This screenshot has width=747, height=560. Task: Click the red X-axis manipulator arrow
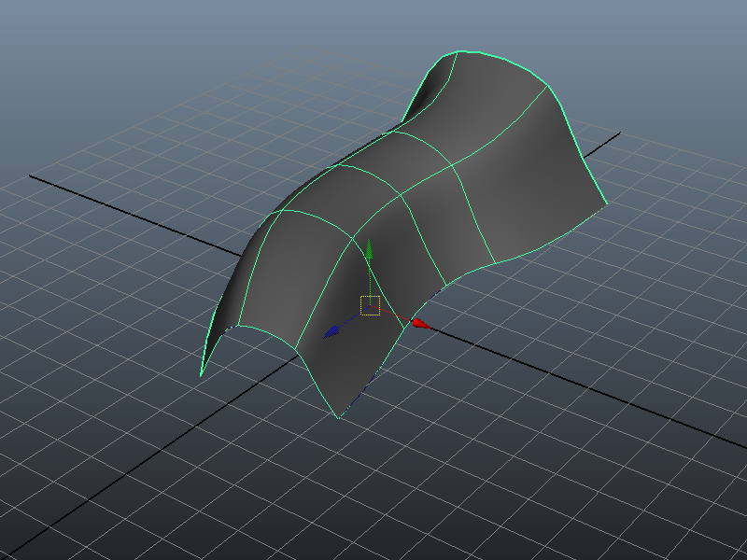(421, 324)
